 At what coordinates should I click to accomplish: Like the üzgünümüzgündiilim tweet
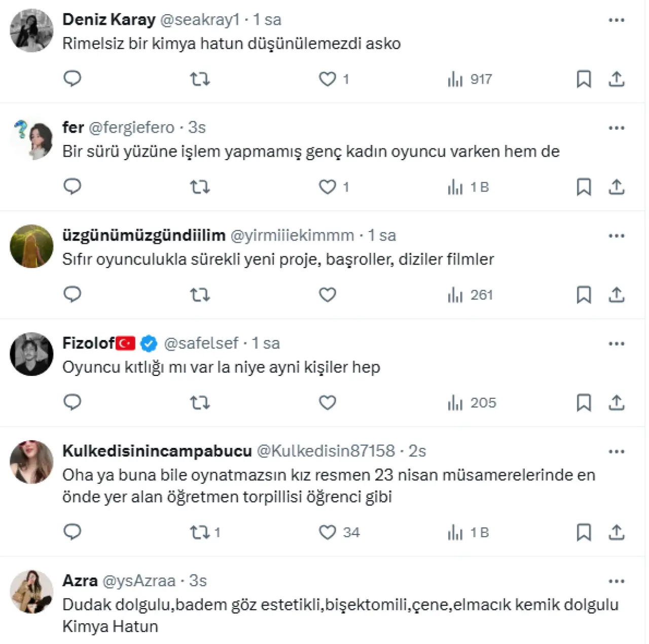pyautogui.click(x=328, y=294)
